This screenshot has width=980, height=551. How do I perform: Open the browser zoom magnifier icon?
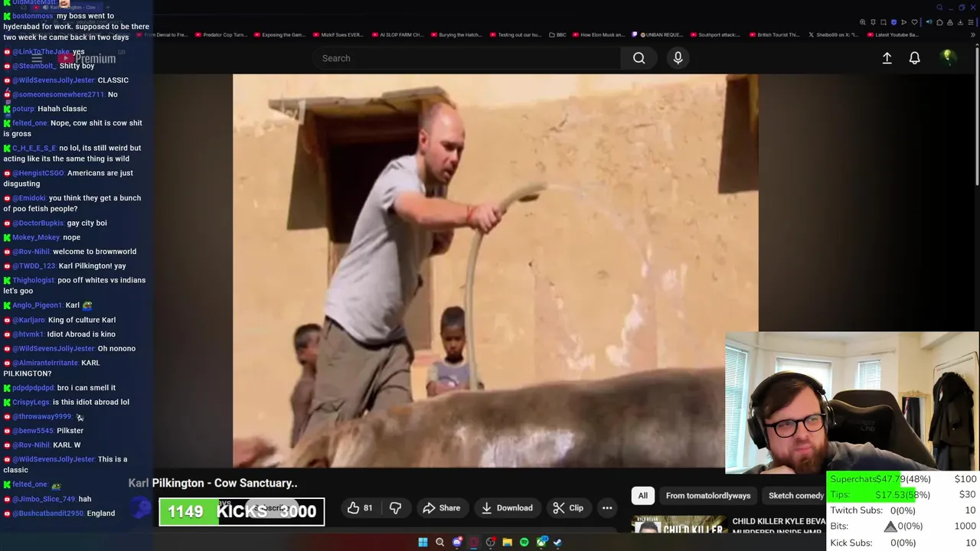click(863, 22)
